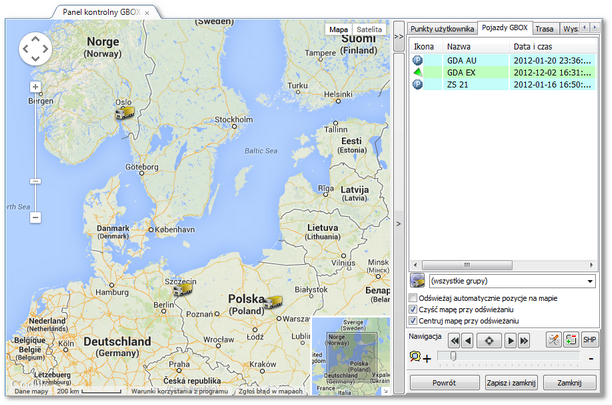Sort by the Nazwa column header
This screenshot has width=612, height=405.
459,47
